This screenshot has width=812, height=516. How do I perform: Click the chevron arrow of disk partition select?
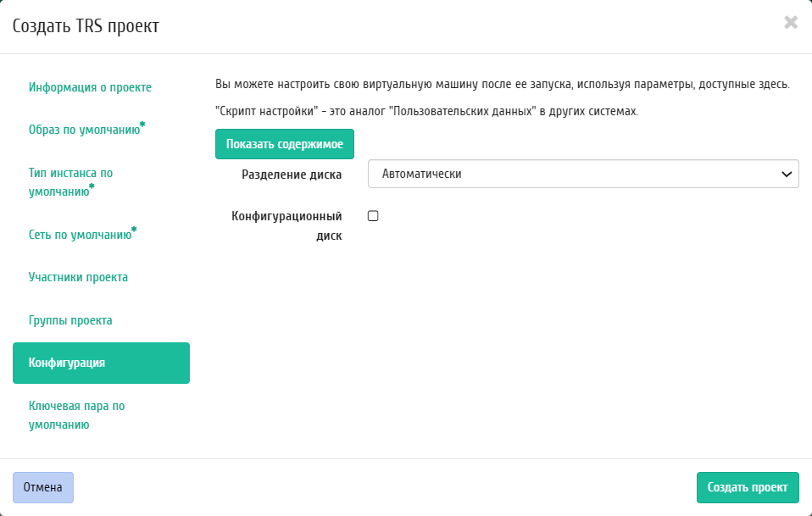[785, 174]
